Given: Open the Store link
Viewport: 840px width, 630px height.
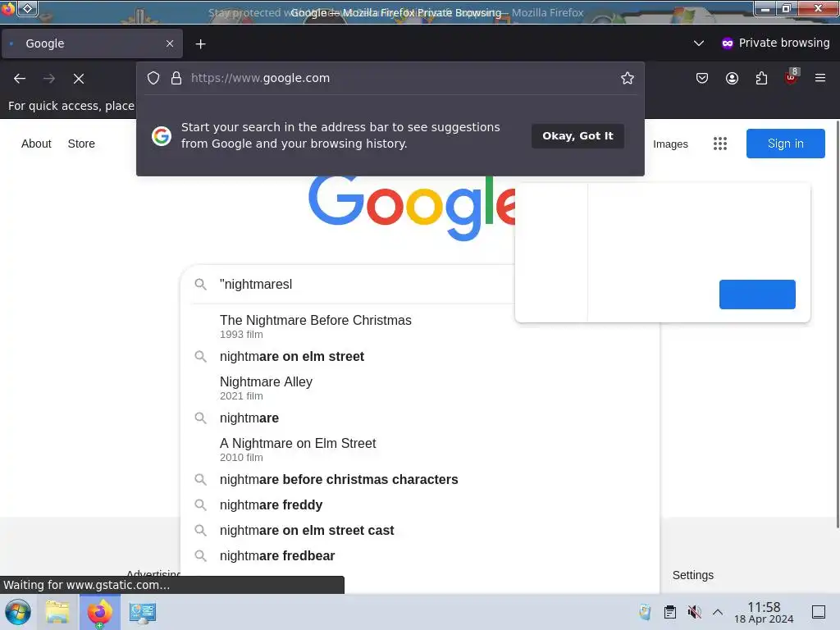Looking at the screenshot, I should pos(81,144).
